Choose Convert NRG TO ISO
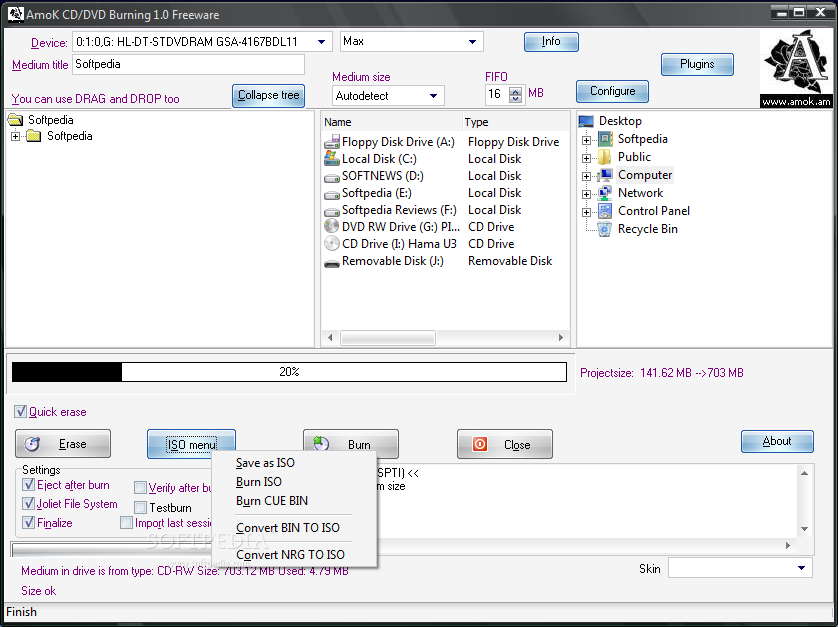 pos(294,555)
